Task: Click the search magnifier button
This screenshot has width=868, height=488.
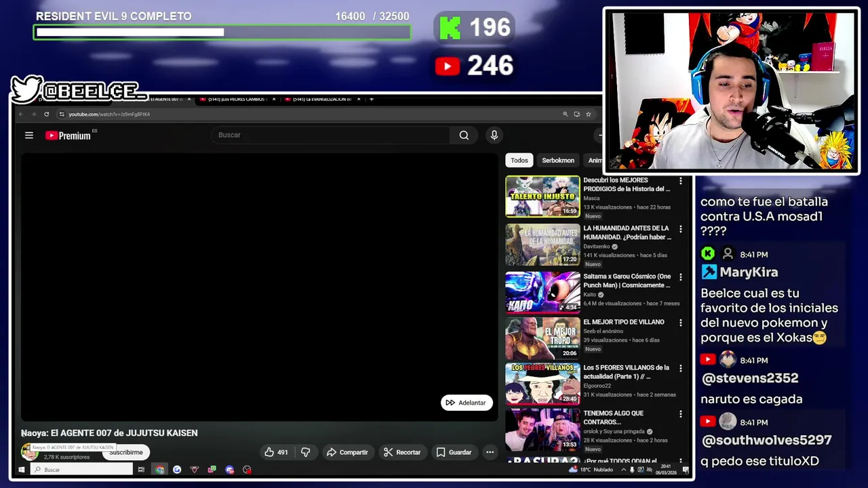Action: point(464,136)
